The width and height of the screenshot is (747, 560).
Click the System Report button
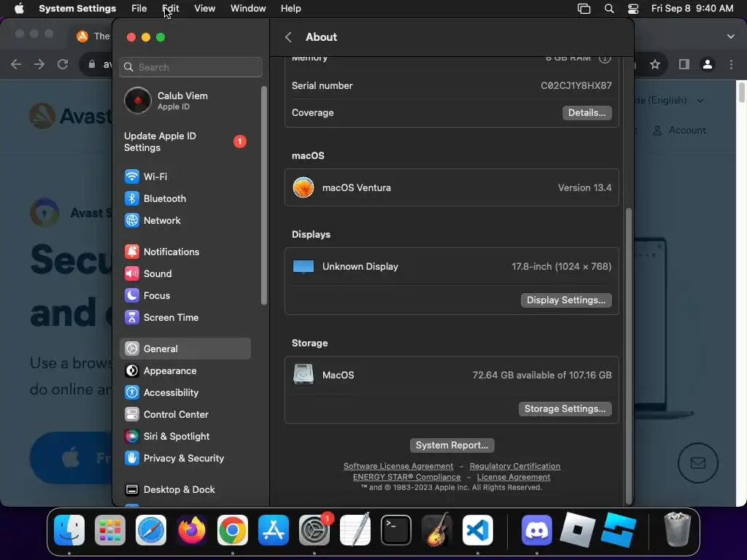tap(452, 446)
